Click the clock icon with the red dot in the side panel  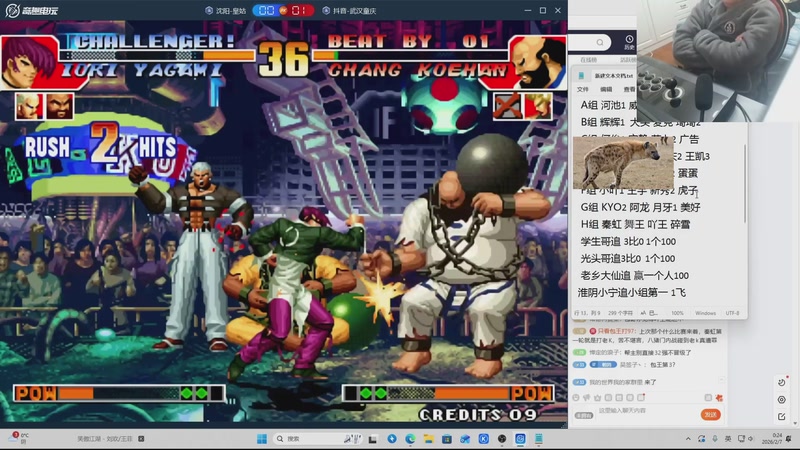pos(782,382)
